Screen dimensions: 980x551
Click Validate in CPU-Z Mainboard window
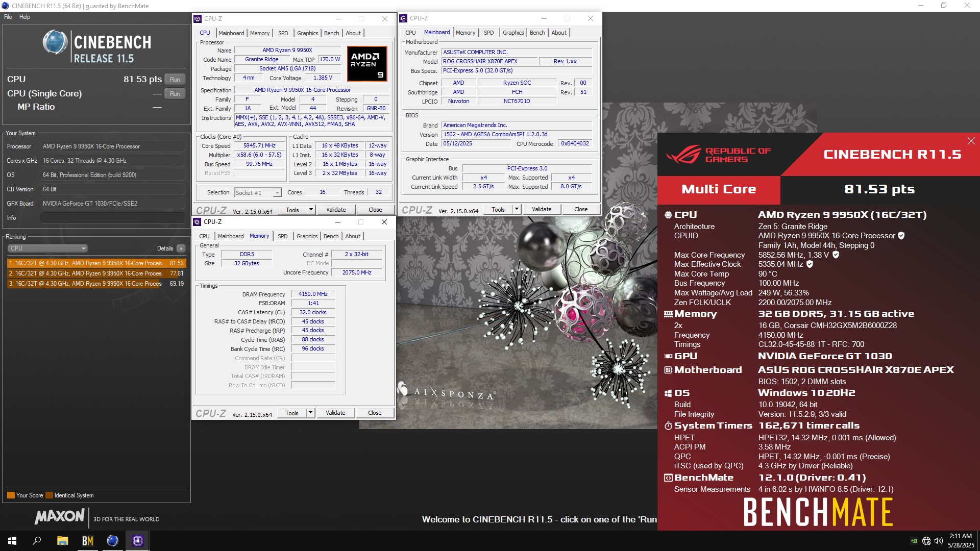(x=542, y=209)
